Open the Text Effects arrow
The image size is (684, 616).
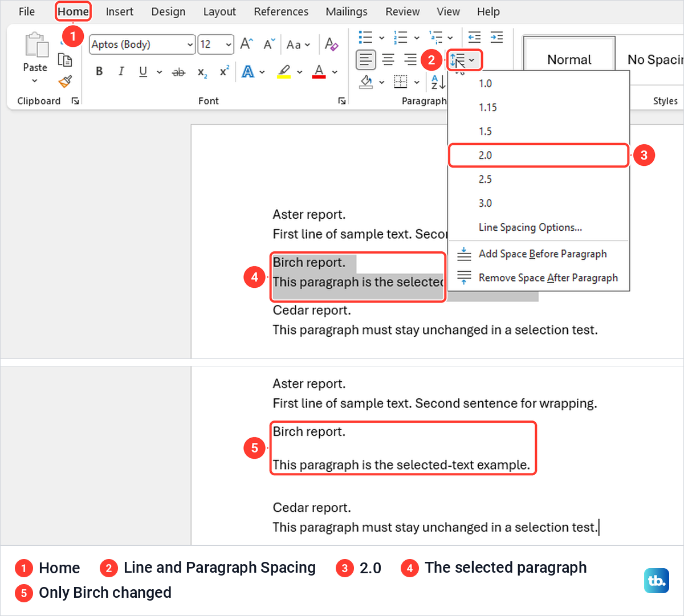(x=262, y=72)
